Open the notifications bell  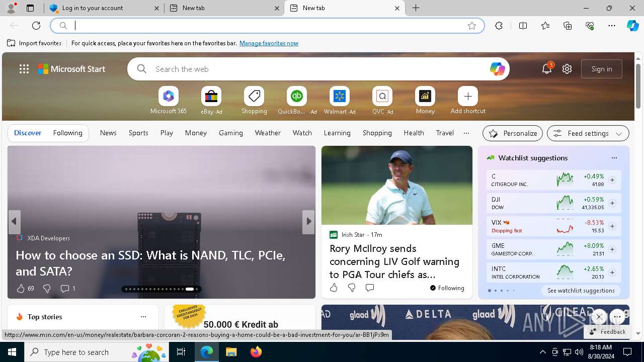pos(547,69)
